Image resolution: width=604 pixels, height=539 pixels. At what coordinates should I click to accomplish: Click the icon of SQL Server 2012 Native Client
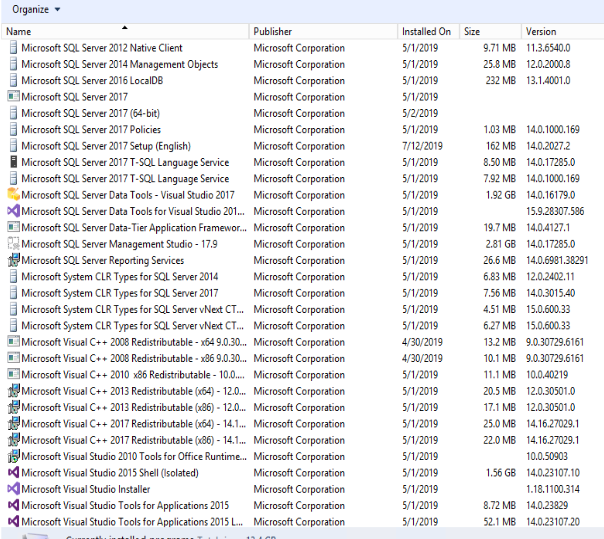tap(13, 48)
